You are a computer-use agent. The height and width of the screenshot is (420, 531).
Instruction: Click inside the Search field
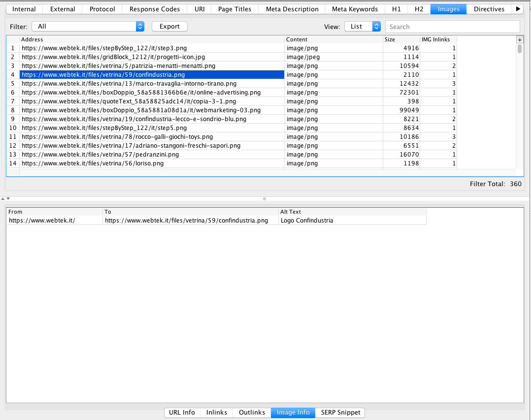tap(453, 26)
